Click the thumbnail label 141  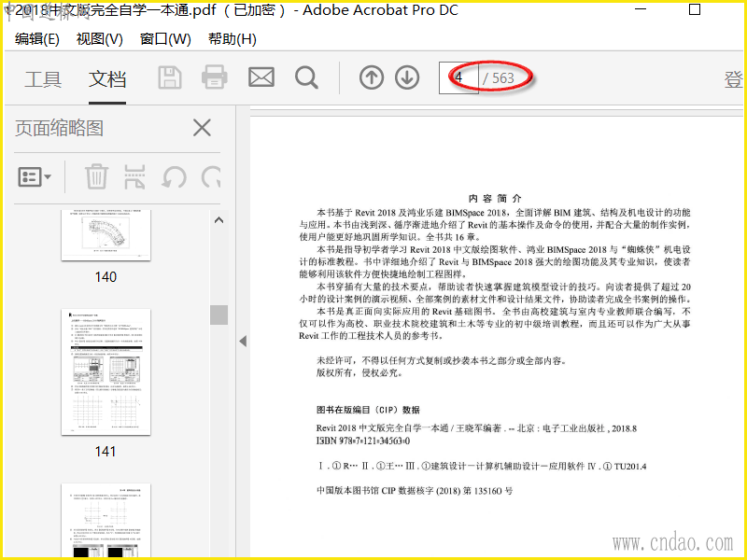(106, 451)
